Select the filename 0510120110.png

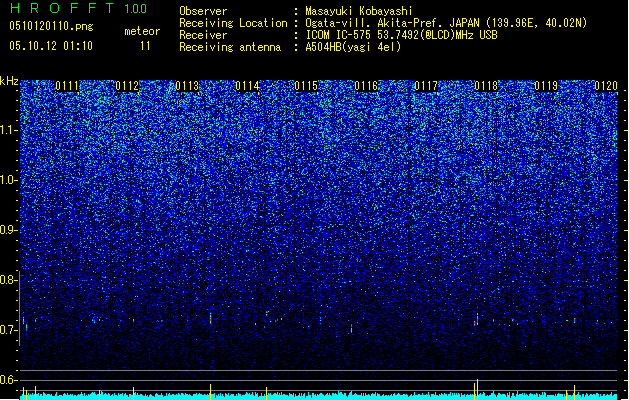point(51,26)
